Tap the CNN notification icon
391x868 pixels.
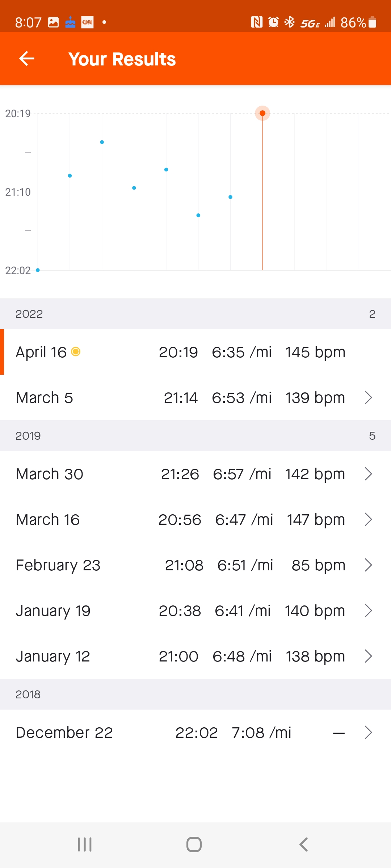87,22
